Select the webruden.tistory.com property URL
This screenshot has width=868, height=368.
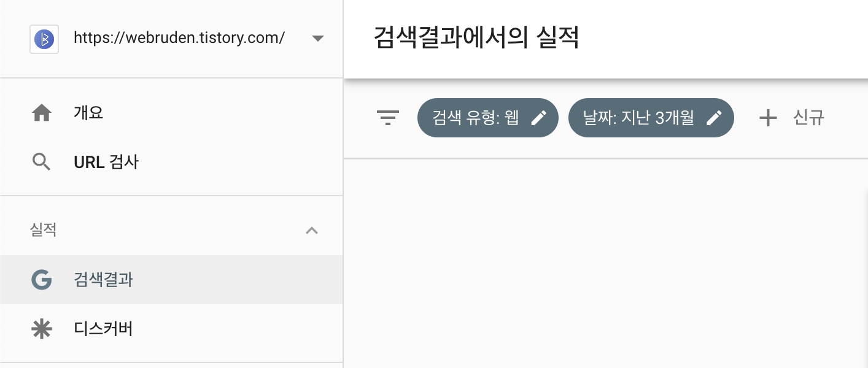(179, 38)
